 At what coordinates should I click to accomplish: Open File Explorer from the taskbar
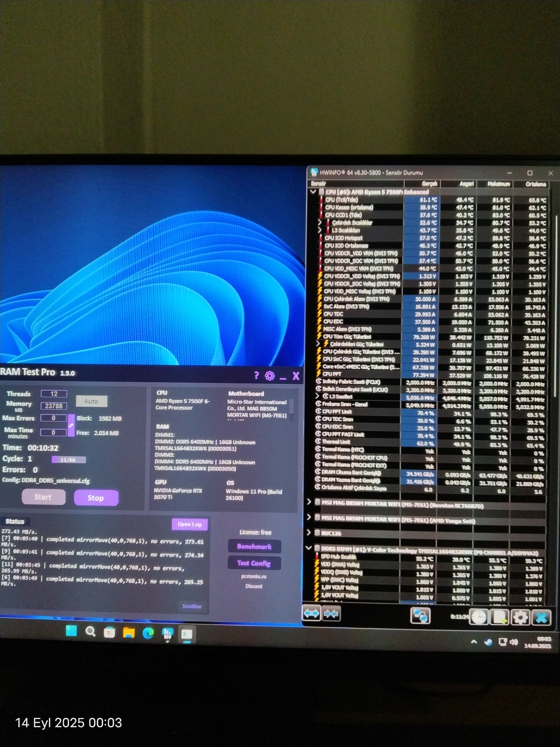pos(129,633)
